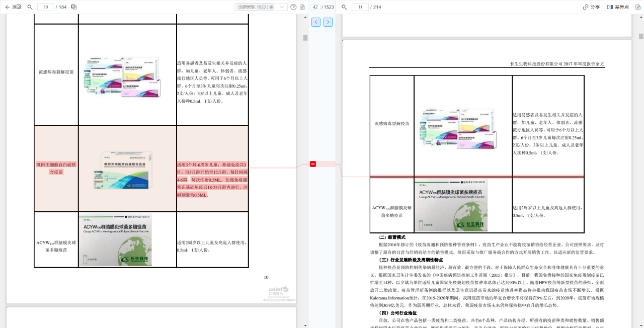This screenshot has height=328, width=644.
Task: Click the left pane scrollbar thumb
Action: pyautogui.click(x=305, y=38)
